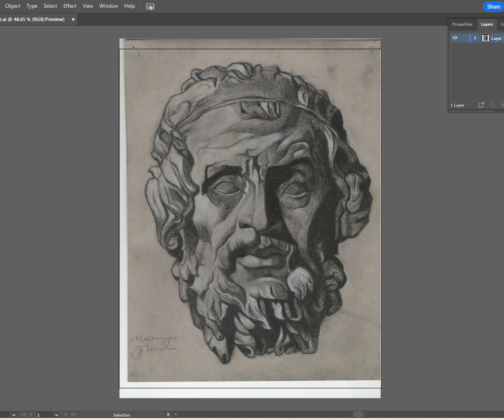The image size is (504, 420).
Task: Switch to the Properties tab
Action: (x=462, y=24)
